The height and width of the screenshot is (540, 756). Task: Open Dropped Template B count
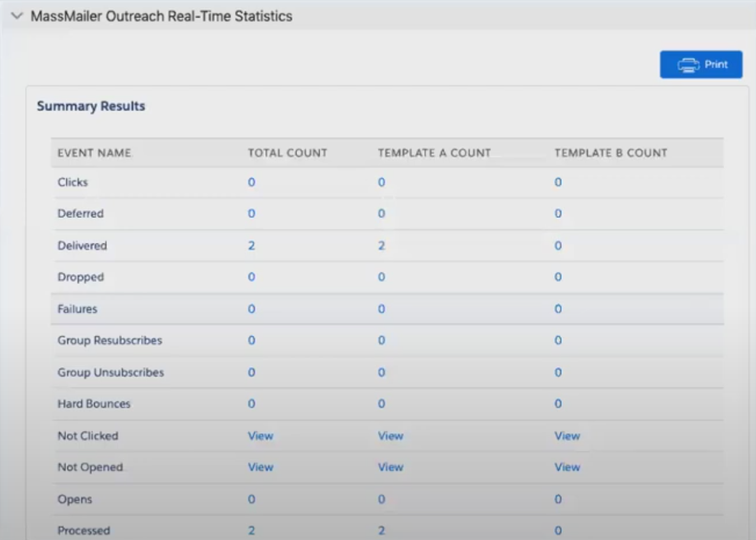558,277
